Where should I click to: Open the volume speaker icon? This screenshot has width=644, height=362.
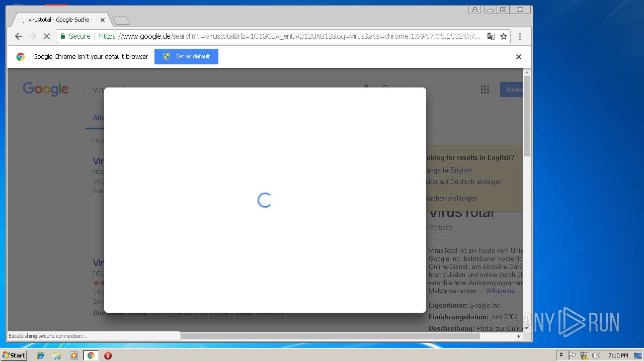(596, 355)
